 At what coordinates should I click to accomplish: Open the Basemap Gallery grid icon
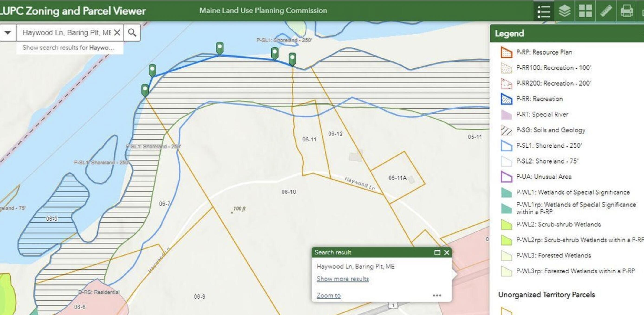[x=585, y=11]
